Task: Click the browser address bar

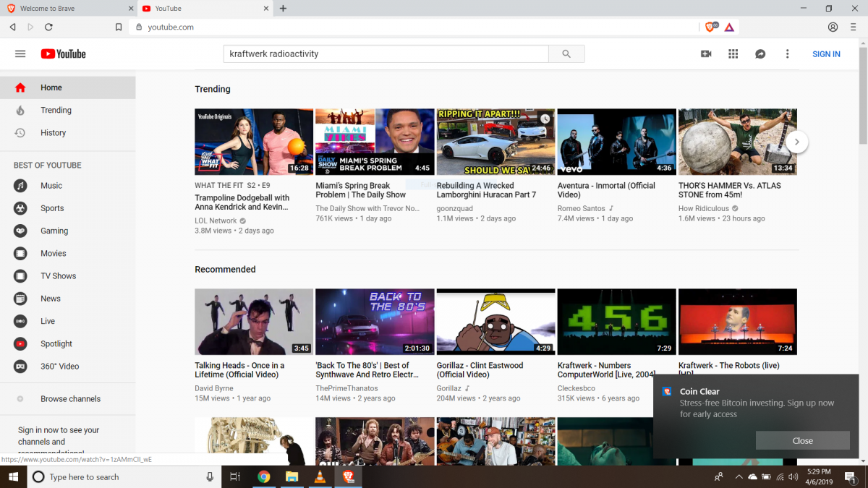Action: tap(414, 27)
